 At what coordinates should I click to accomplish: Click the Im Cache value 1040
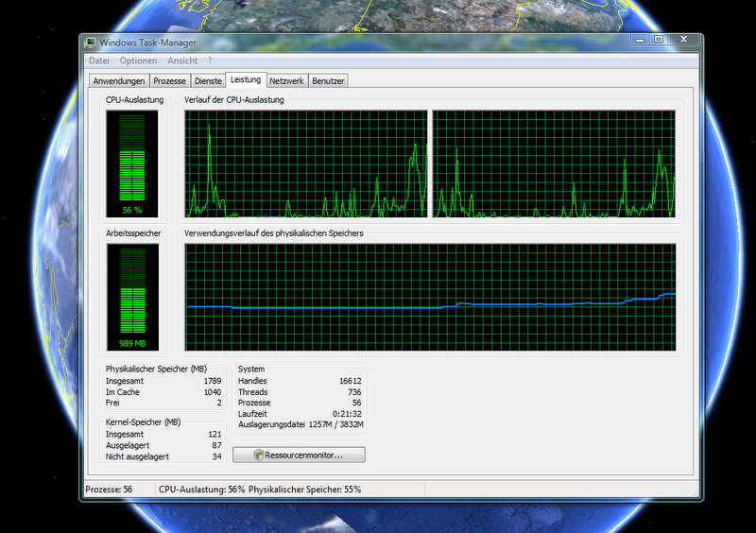point(212,392)
